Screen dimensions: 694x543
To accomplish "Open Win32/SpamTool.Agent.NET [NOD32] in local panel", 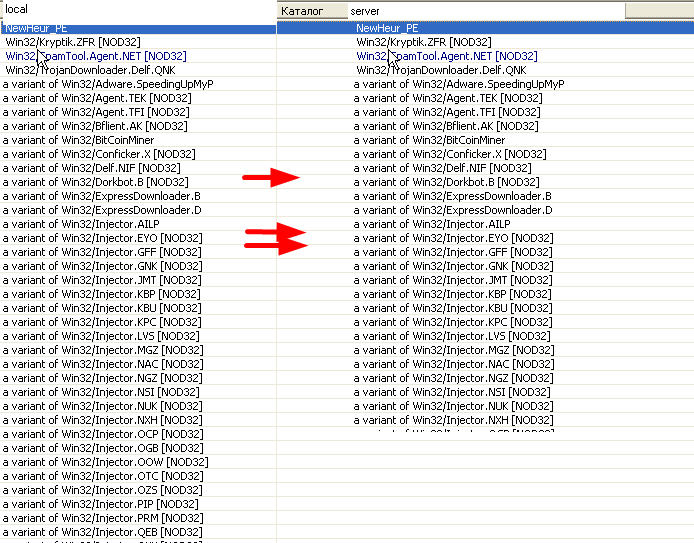I will click(96, 56).
